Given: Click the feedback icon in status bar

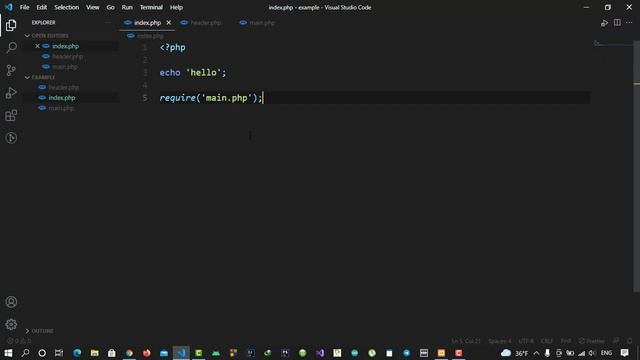Looking at the screenshot, I should click(616, 341).
